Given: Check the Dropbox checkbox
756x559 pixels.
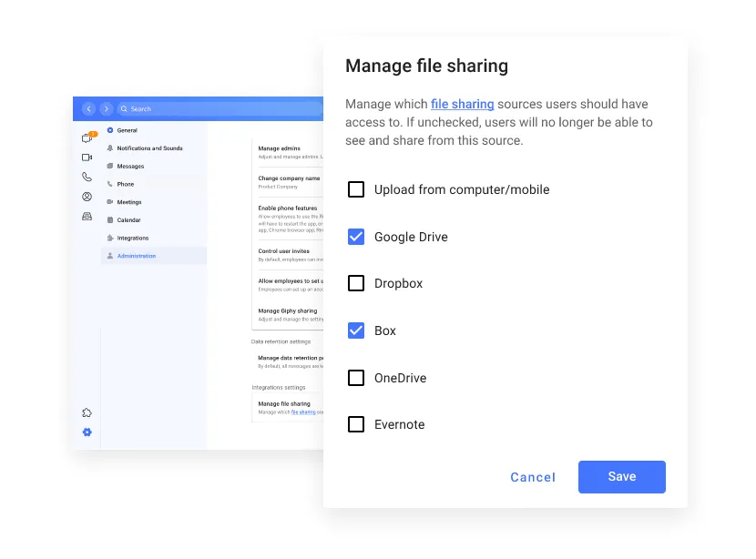Looking at the screenshot, I should [356, 283].
